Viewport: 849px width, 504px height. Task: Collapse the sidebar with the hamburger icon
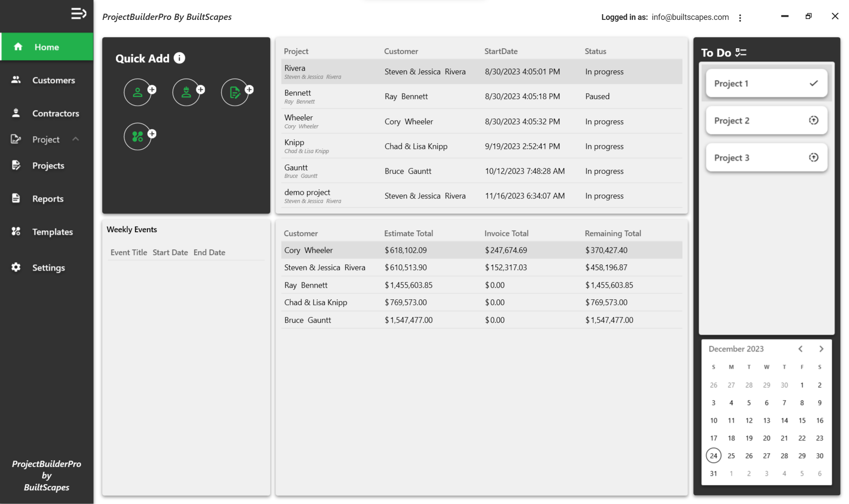click(78, 14)
